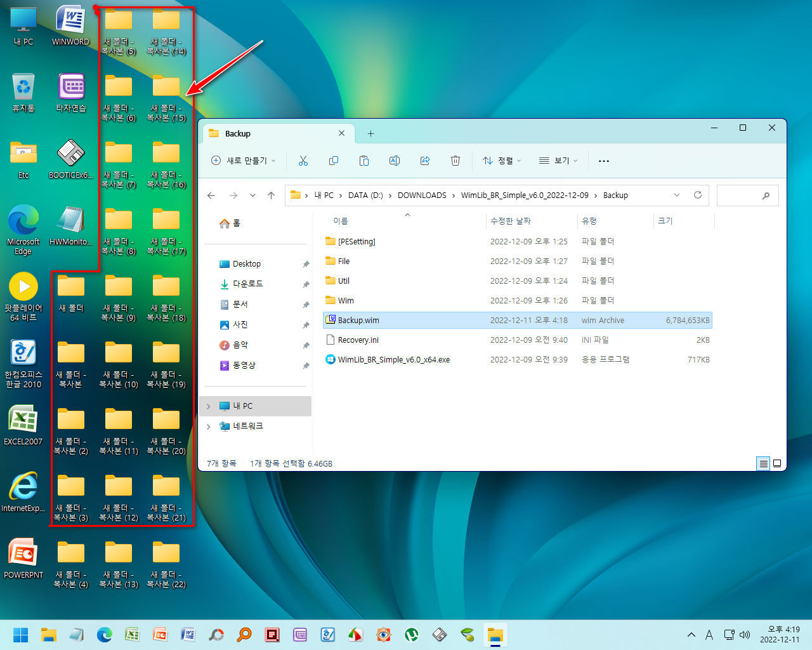The height and width of the screenshot is (650, 812).
Task: Click WimLib_BR_Simple_v6.0_2022-12-09 breadcrumb segment
Action: coord(525,196)
